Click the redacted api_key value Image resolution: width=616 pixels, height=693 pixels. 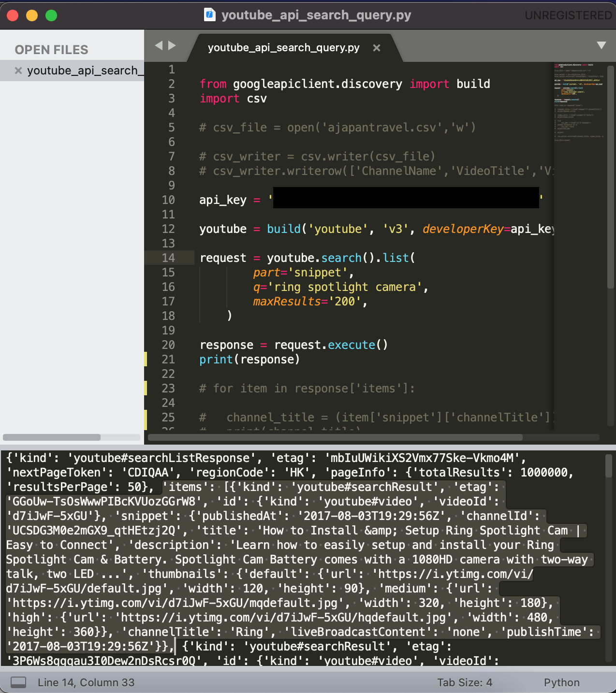coord(406,198)
